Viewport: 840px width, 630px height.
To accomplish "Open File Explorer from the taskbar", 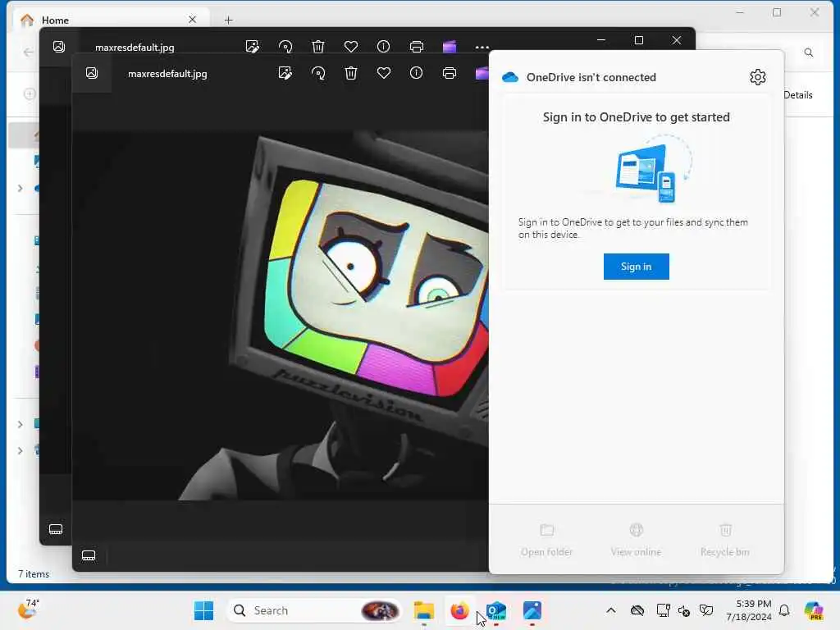I will point(424,610).
